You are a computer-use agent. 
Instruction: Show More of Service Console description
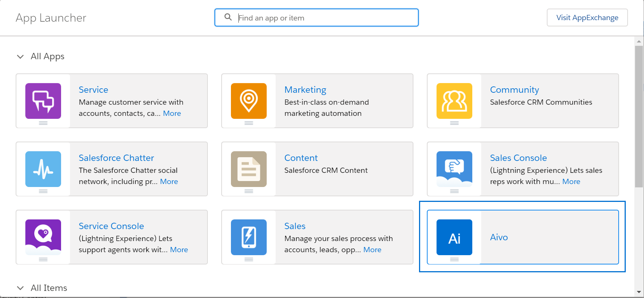[179, 250]
